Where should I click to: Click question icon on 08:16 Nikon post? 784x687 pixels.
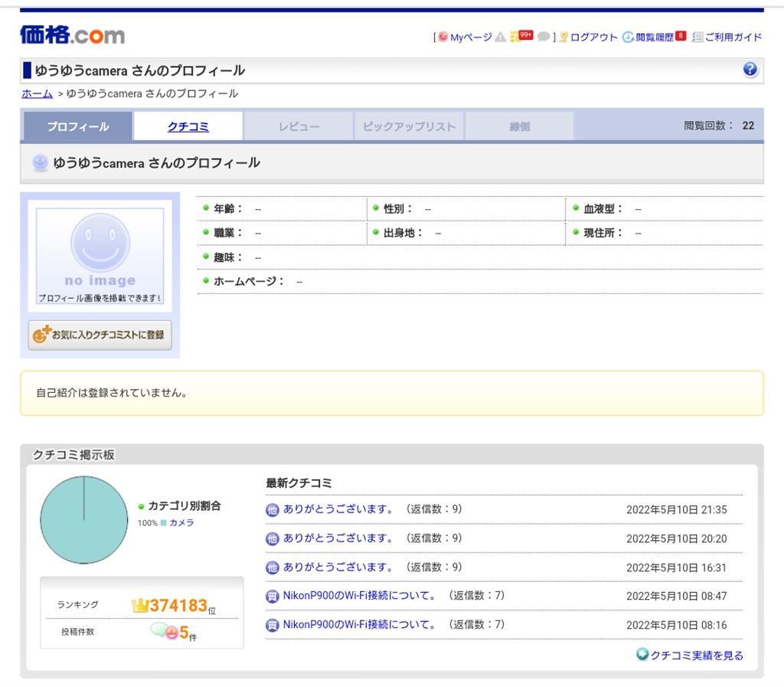point(272,626)
